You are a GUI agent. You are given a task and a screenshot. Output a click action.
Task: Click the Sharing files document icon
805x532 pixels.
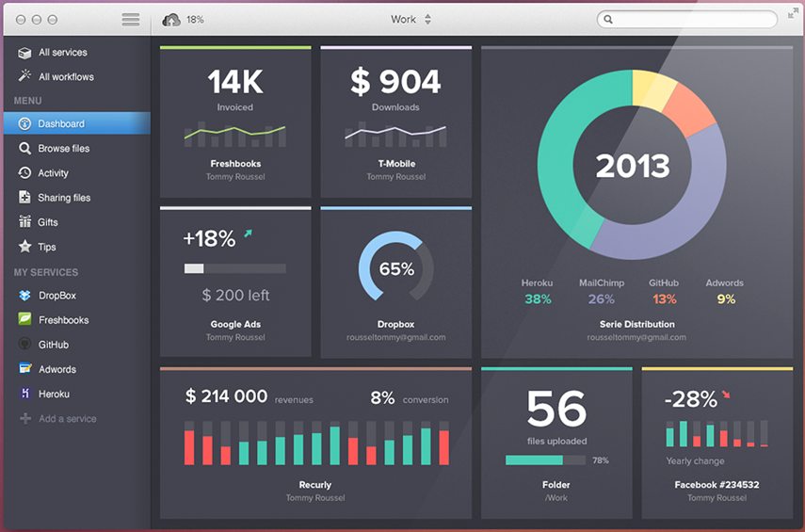[x=24, y=197]
